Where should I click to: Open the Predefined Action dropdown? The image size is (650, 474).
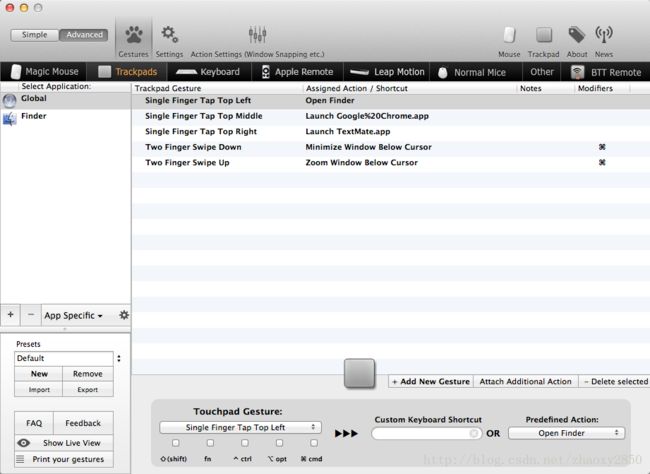[566, 433]
